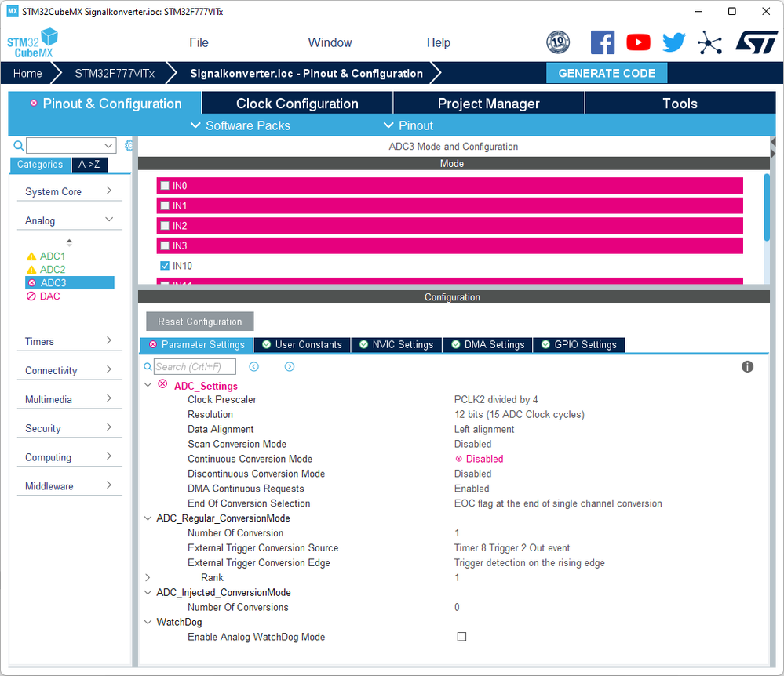This screenshot has height=676, width=784.
Task: Uncheck the IN10 channel checkbox
Action: coord(165,266)
